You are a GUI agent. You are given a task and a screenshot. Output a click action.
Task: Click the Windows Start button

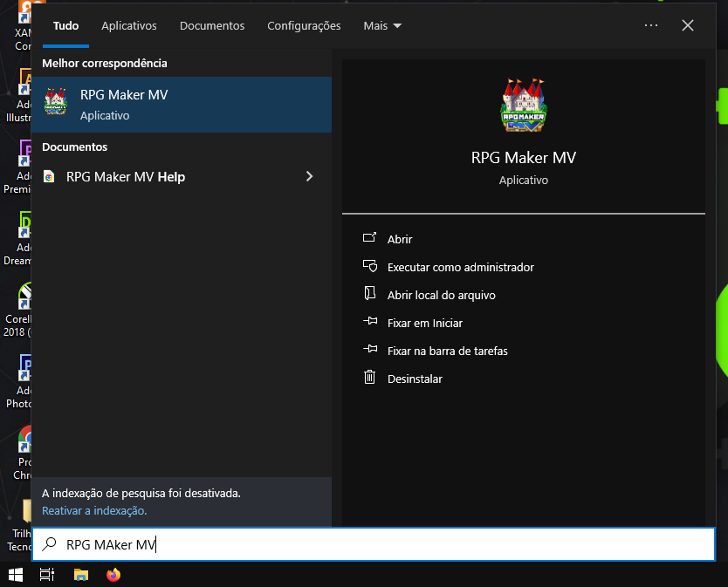(16, 574)
